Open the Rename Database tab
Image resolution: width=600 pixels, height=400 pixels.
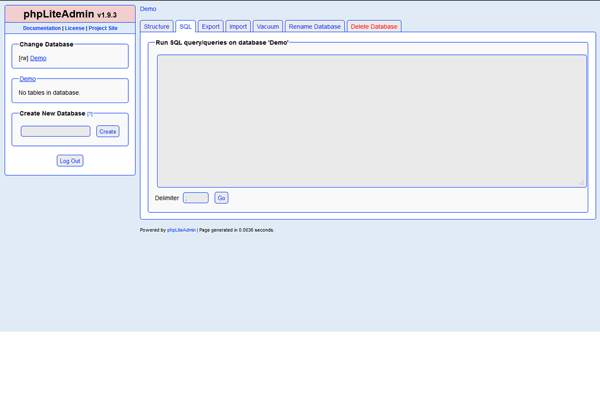coord(314,26)
